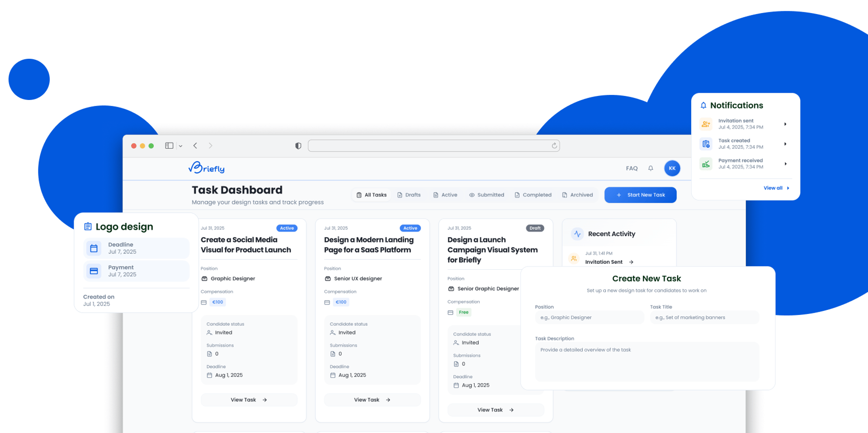Click the Free compensation tag
This screenshot has width=868, height=433.
coord(464,312)
